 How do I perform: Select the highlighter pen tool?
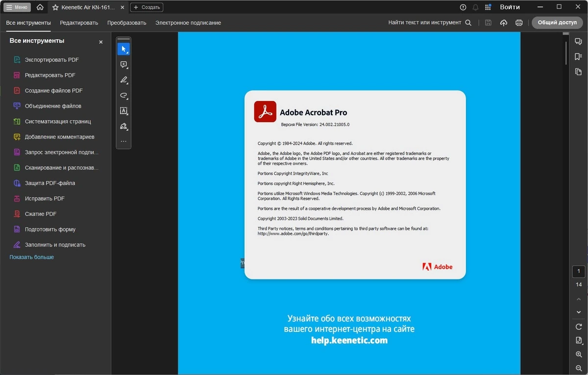(x=123, y=80)
